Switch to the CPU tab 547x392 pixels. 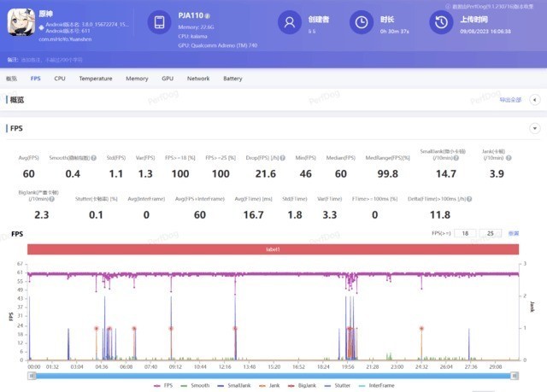(x=60, y=79)
